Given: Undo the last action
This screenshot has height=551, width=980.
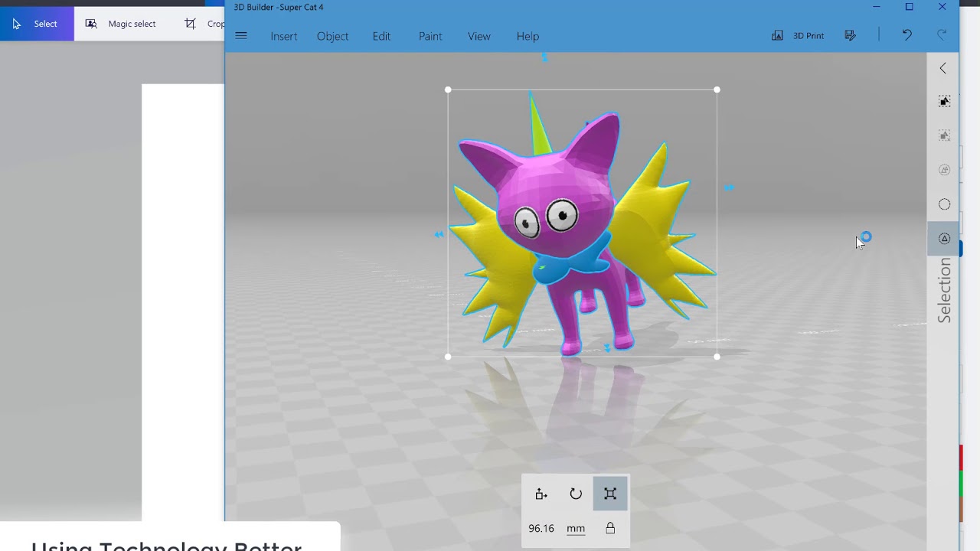Looking at the screenshot, I should click(906, 35).
